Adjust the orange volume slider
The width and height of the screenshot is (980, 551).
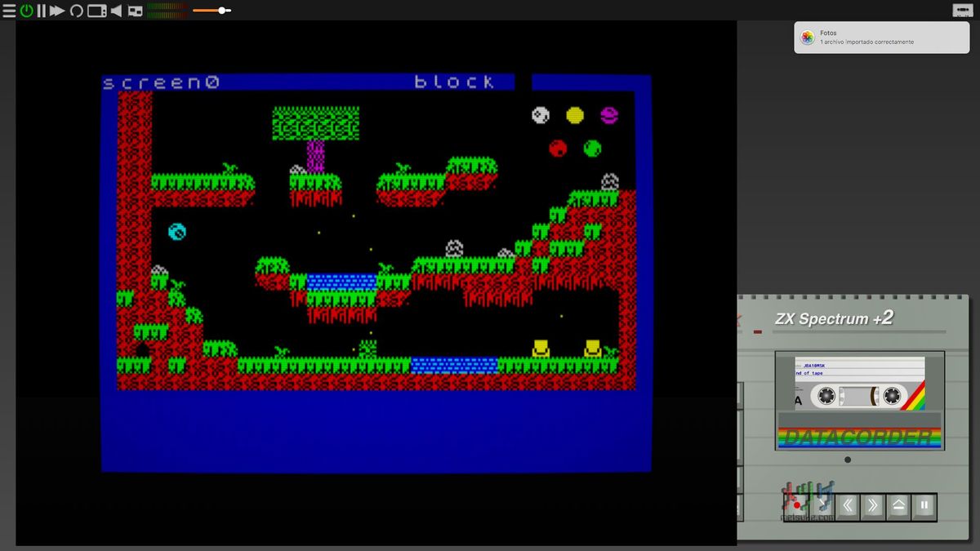223,11
